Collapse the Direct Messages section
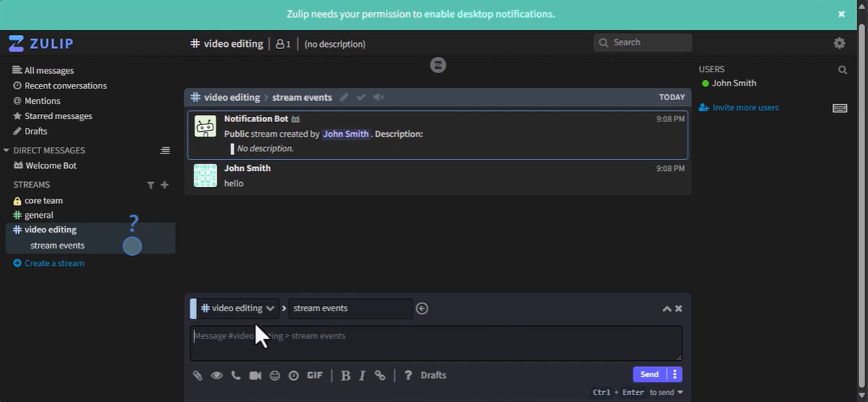868x402 pixels. (x=6, y=150)
